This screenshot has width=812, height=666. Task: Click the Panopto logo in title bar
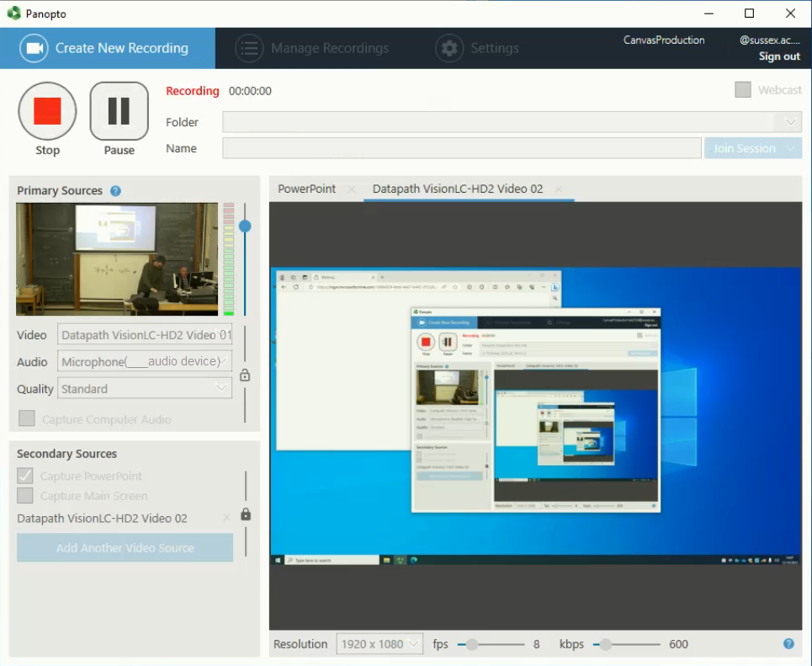pyautogui.click(x=14, y=13)
